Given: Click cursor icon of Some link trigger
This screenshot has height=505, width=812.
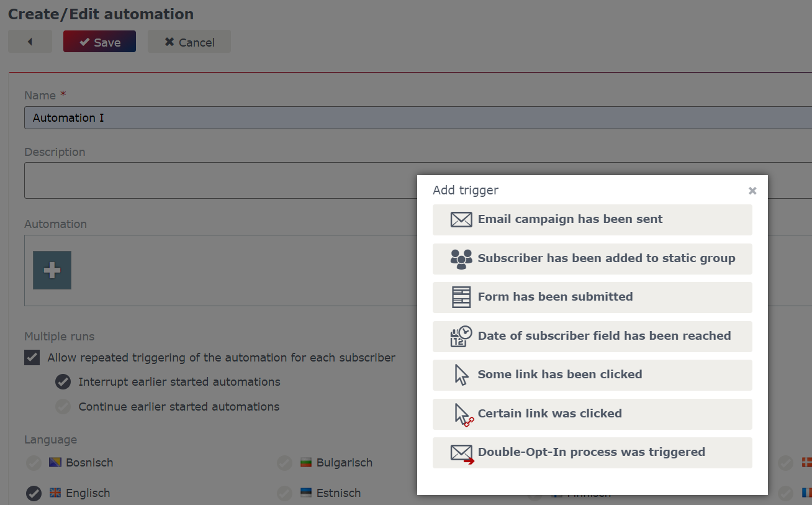Looking at the screenshot, I should click(x=461, y=375).
